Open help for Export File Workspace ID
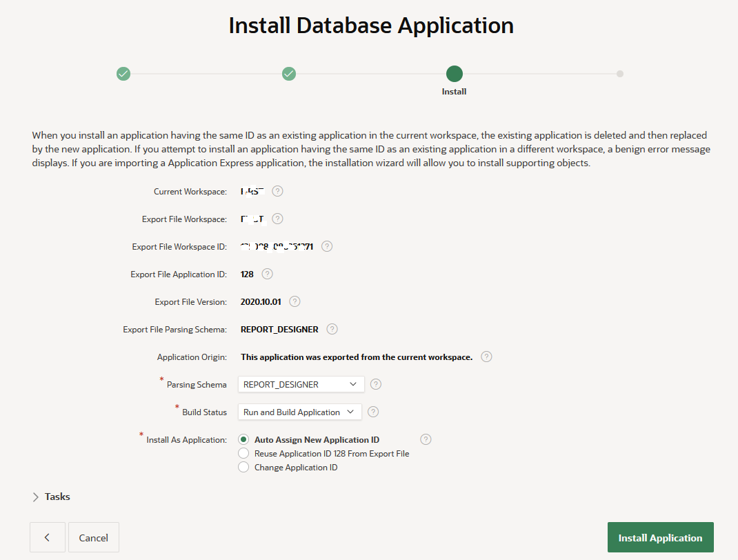 [327, 246]
